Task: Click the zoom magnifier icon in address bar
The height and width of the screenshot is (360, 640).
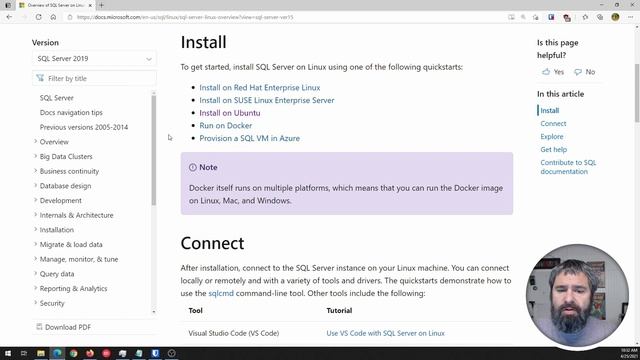Action: tap(523, 17)
